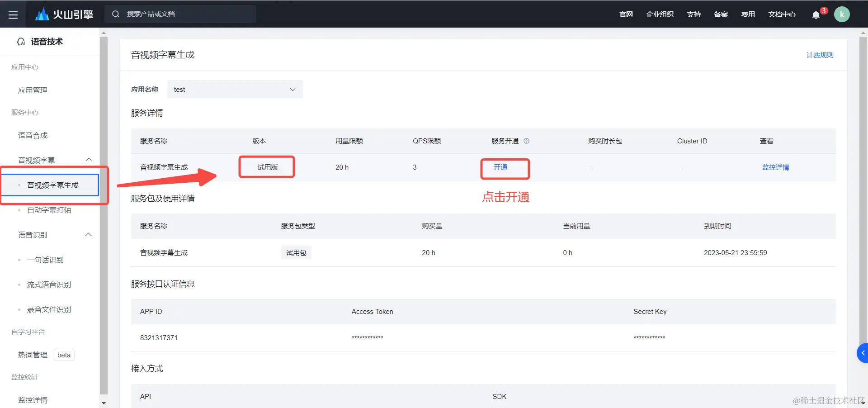Click the masked Access Token value
The height and width of the screenshot is (408, 868).
pyautogui.click(x=368, y=338)
